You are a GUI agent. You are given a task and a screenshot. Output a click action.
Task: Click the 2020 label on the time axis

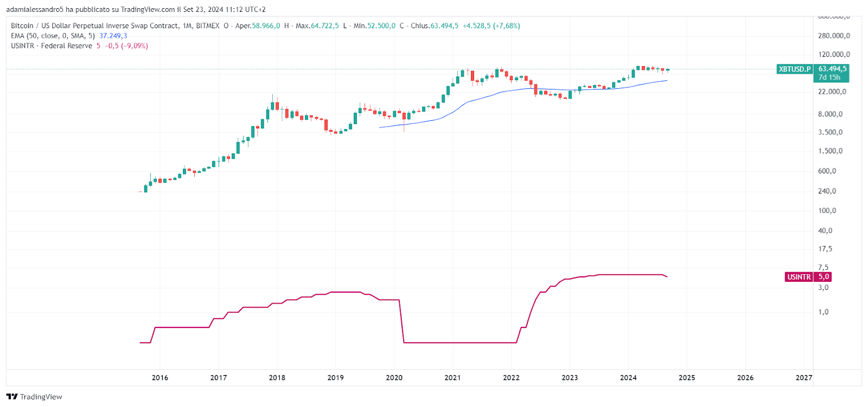coord(394,378)
